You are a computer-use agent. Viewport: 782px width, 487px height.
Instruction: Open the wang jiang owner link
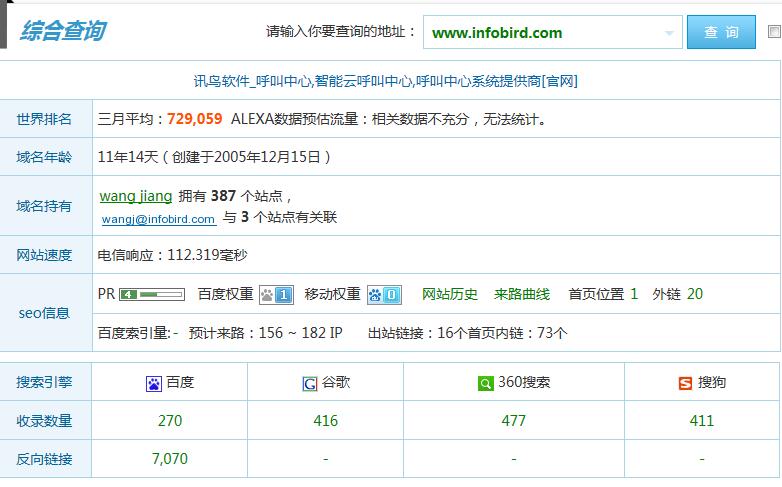pos(136,196)
